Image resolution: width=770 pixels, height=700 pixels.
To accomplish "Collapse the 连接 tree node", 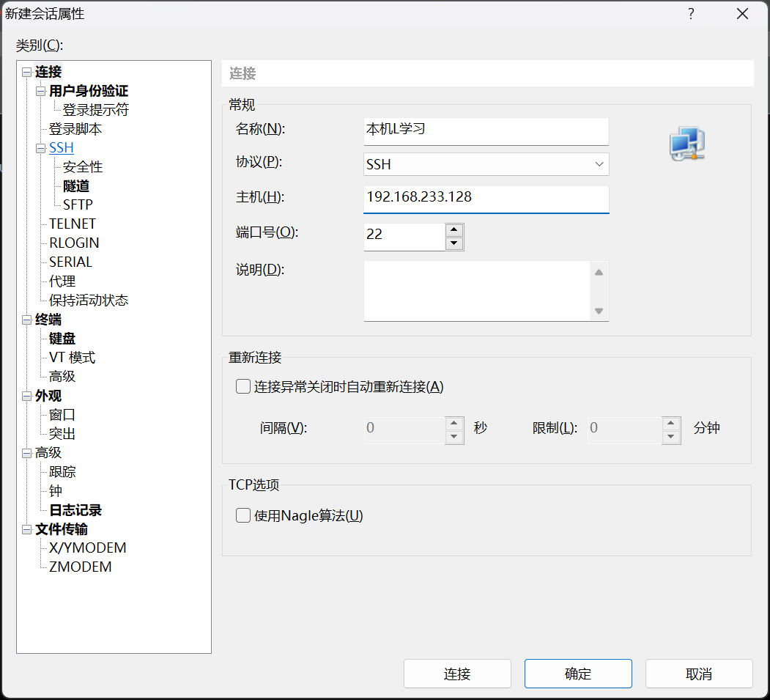I will [x=27, y=72].
